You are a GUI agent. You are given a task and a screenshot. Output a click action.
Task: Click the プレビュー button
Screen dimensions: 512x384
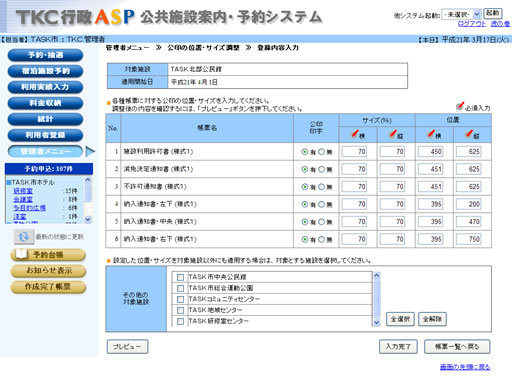click(127, 347)
